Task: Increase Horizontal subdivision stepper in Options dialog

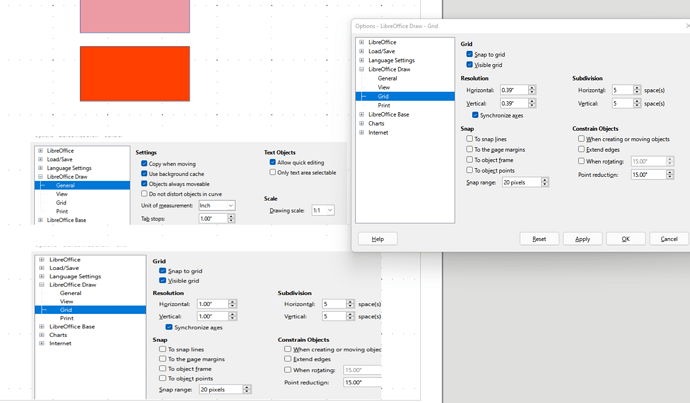Action: click(x=637, y=88)
